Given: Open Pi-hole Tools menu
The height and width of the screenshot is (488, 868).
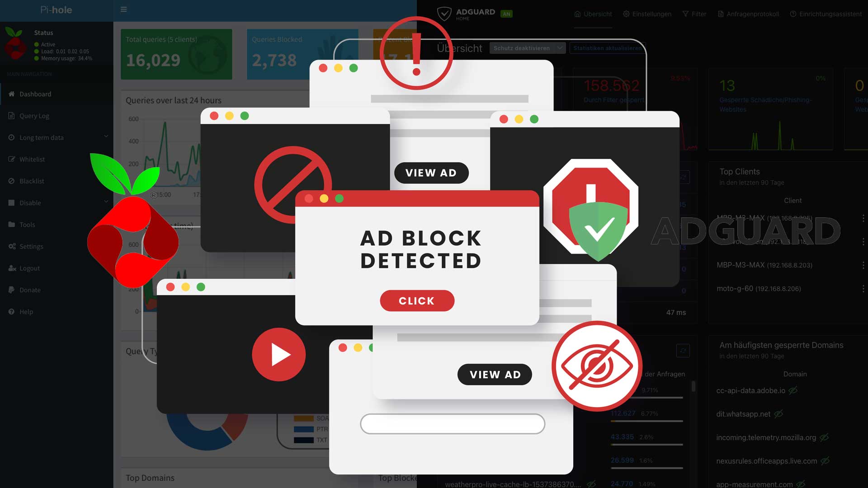Looking at the screenshot, I should pyautogui.click(x=28, y=224).
